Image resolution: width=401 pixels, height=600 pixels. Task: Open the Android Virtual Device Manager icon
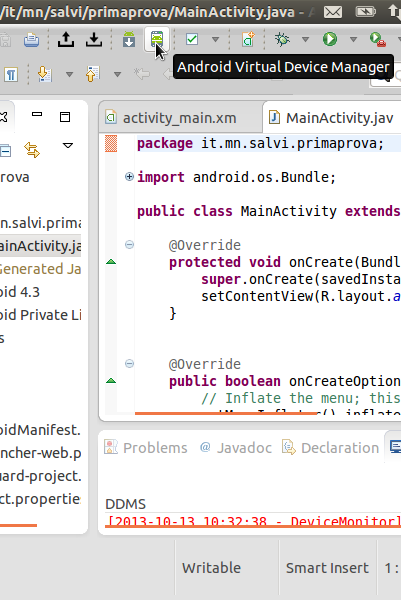[156, 39]
